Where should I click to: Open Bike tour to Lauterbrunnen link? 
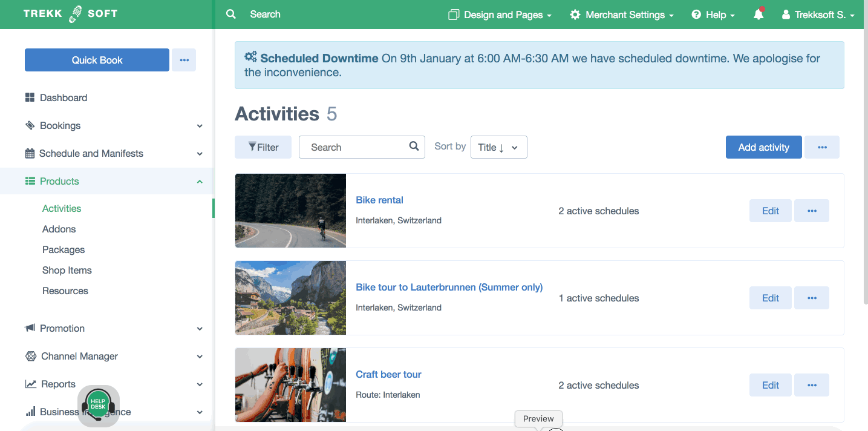pyautogui.click(x=449, y=287)
